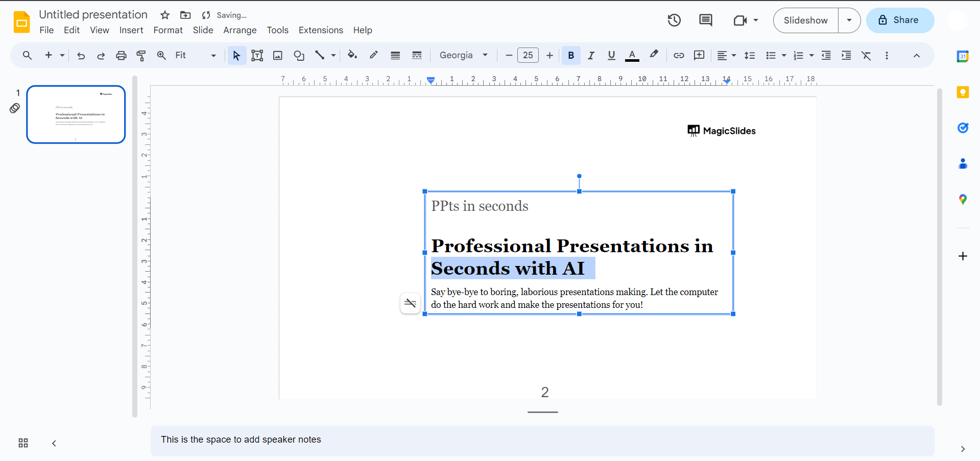Start the Slideshow

(x=805, y=20)
